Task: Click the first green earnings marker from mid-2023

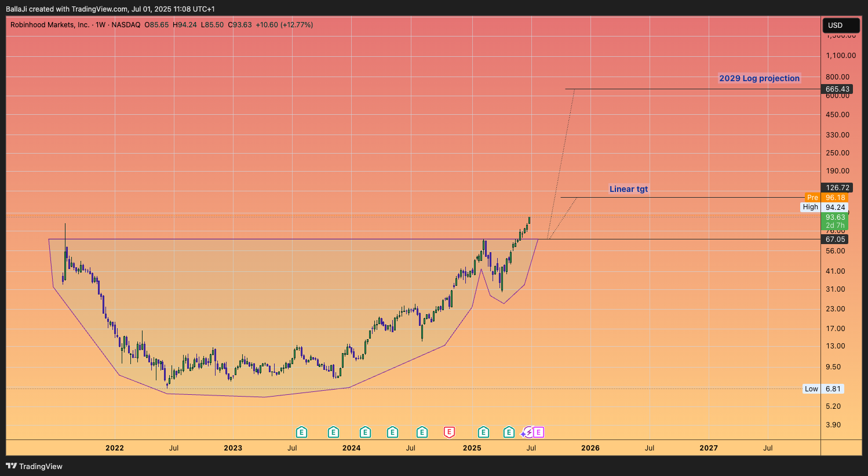Action: pos(301,432)
